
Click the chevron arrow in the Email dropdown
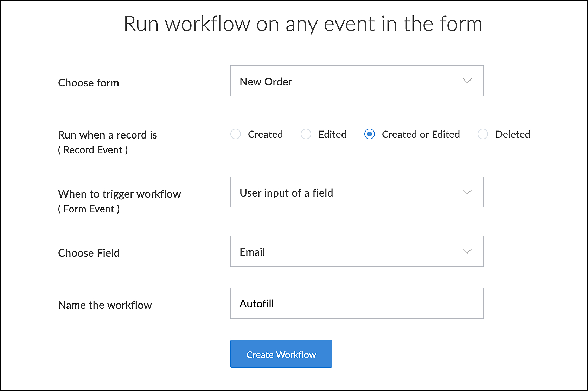tap(467, 251)
